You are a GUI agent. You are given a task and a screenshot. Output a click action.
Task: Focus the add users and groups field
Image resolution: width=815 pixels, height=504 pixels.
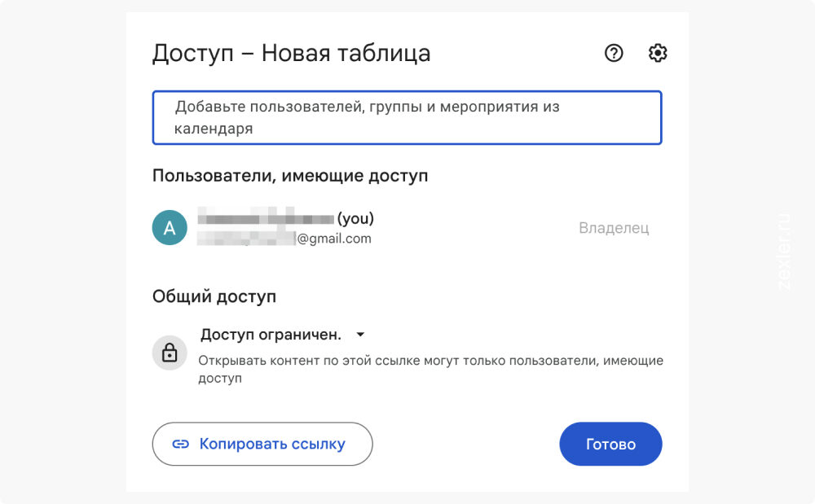(407, 118)
